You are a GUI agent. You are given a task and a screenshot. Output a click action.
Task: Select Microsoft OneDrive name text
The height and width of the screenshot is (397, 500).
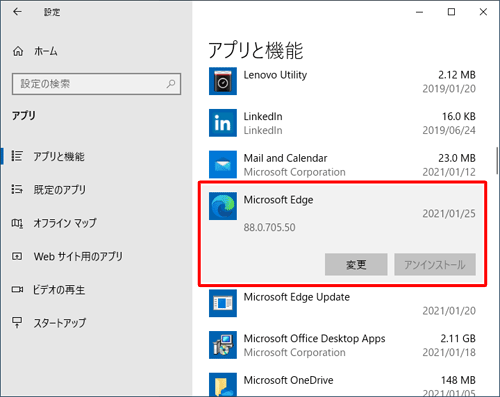[x=288, y=380]
